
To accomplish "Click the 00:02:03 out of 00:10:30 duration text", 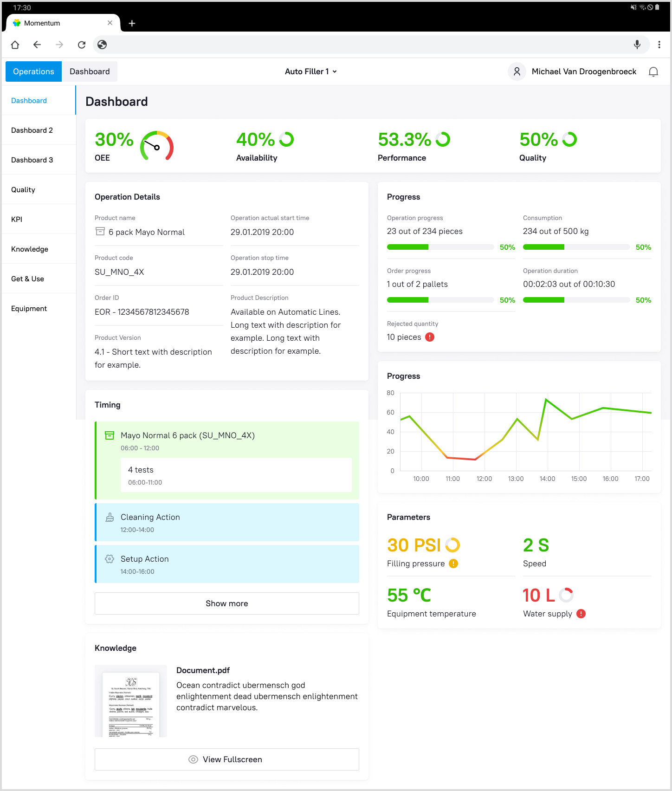I will pos(569,284).
